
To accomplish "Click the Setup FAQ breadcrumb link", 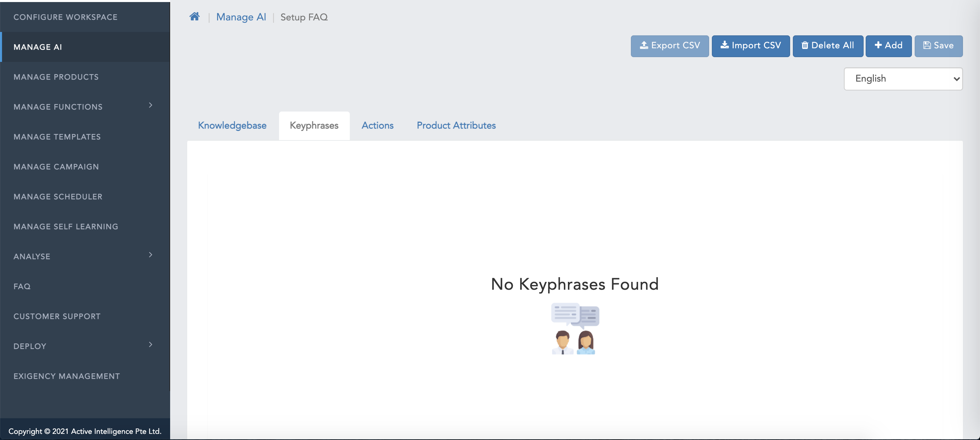I will [x=304, y=17].
